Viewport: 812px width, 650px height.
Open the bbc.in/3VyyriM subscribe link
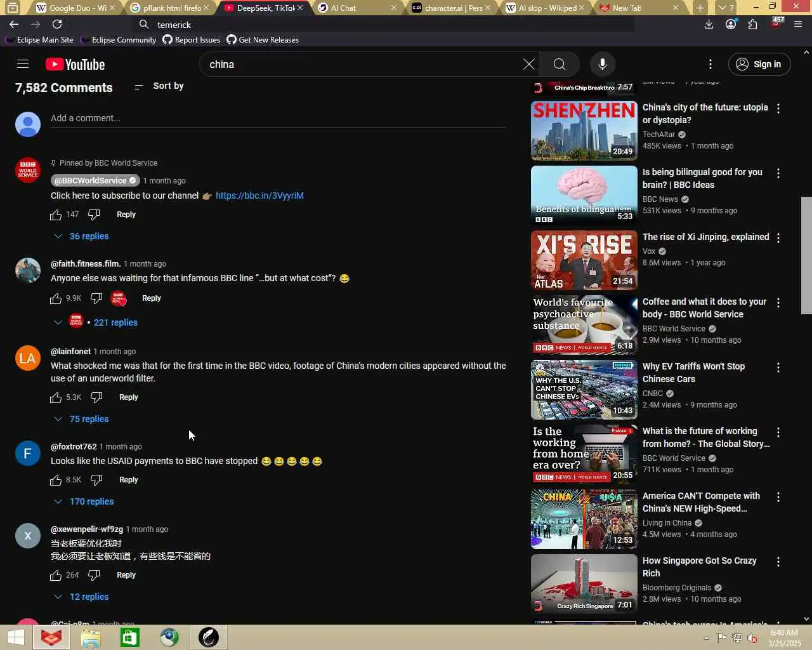(x=259, y=196)
